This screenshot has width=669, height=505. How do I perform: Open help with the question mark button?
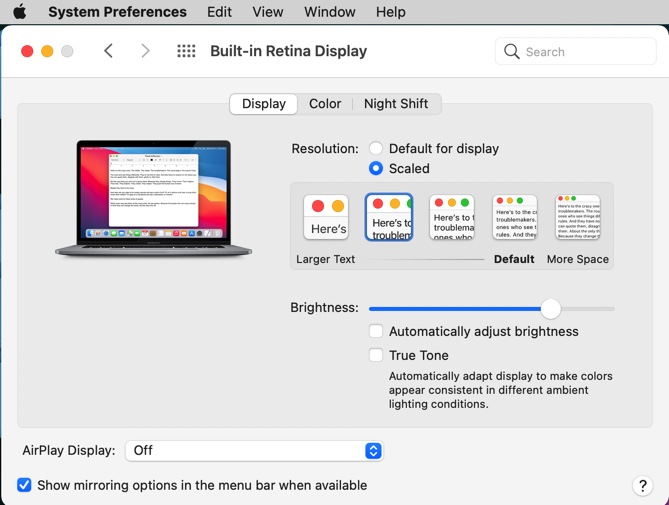point(643,485)
